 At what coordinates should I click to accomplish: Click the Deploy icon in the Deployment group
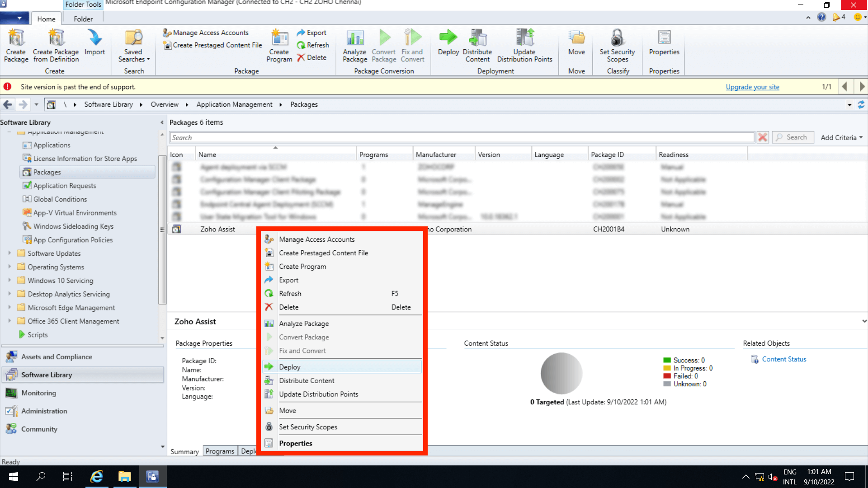pos(448,45)
